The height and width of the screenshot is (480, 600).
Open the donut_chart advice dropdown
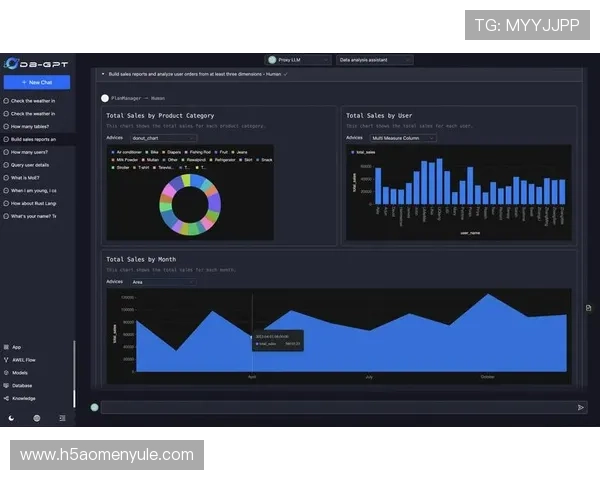[163, 138]
